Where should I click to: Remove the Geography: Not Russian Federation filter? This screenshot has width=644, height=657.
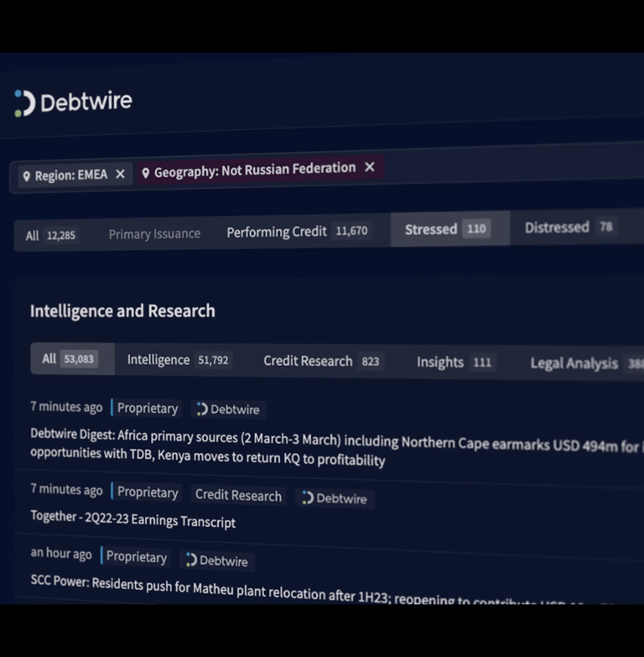click(x=369, y=167)
